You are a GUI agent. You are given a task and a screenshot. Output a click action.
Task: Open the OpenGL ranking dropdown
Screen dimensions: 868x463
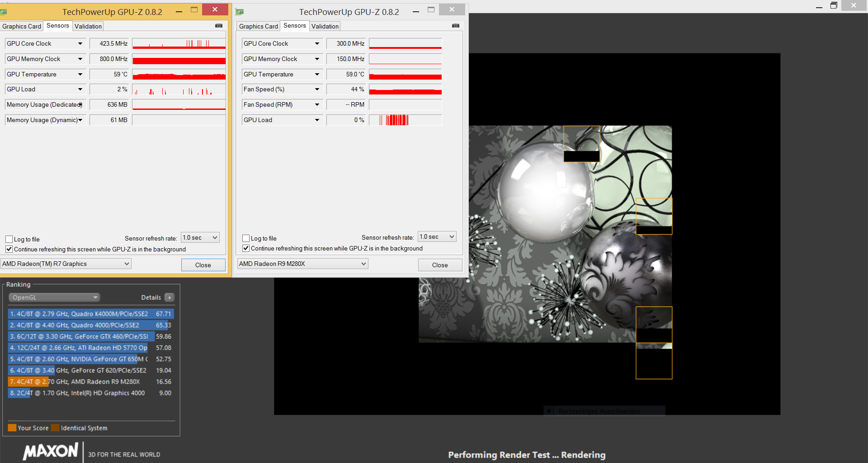click(x=54, y=298)
